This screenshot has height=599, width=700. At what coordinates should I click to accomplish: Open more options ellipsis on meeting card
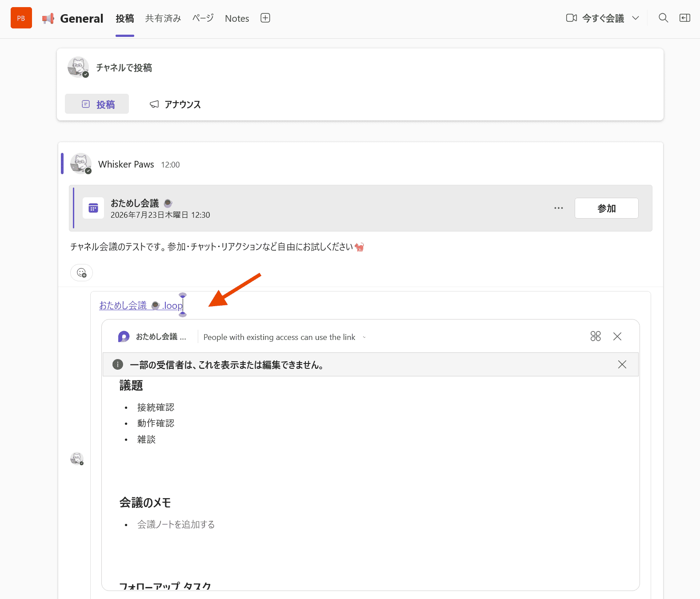click(559, 208)
